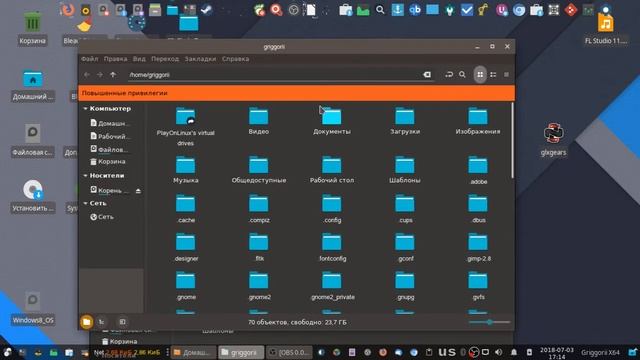Collapse the Носители section
This screenshot has height=360, width=640.
pyautogui.click(x=85, y=176)
